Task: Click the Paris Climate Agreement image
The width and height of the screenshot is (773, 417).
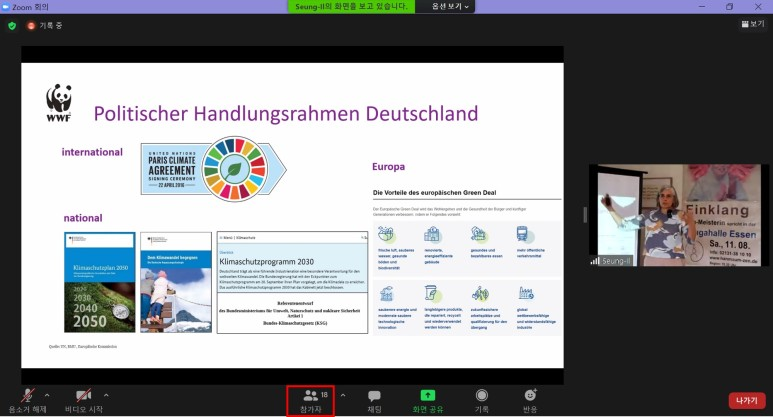Action: click(213, 169)
